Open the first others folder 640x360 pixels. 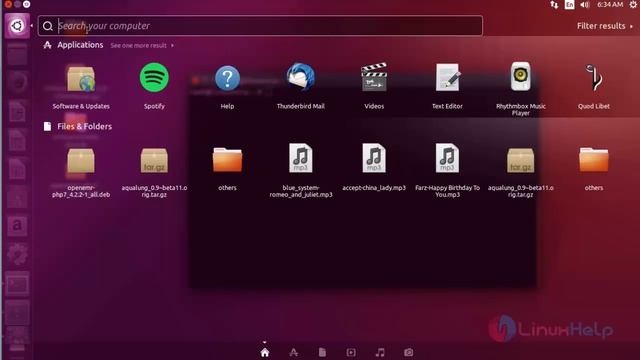pos(227,160)
